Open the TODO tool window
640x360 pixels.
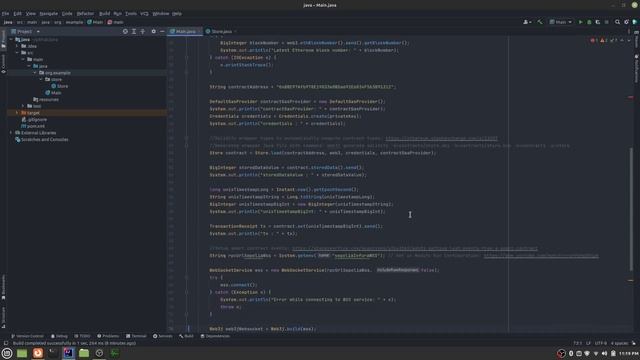(x=82, y=336)
